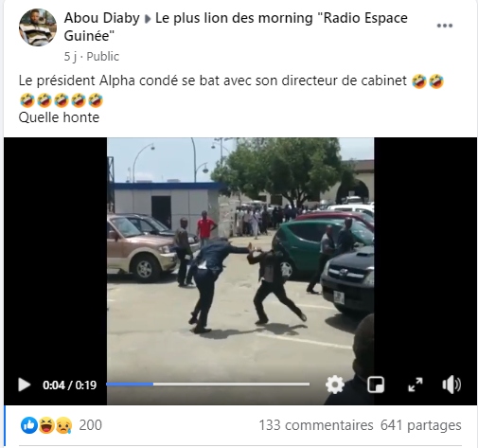This screenshot has width=478, height=448.
Task: View the 200 reactions list
Action: pos(90,425)
